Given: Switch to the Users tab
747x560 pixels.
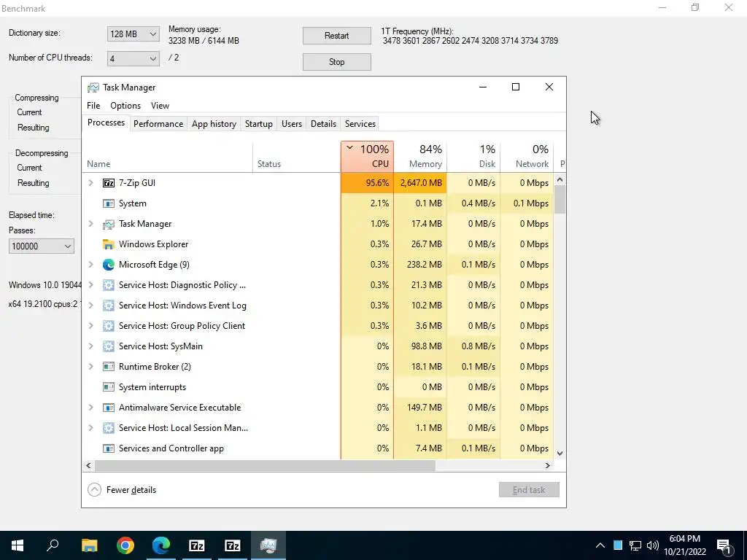Looking at the screenshot, I should coord(292,124).
